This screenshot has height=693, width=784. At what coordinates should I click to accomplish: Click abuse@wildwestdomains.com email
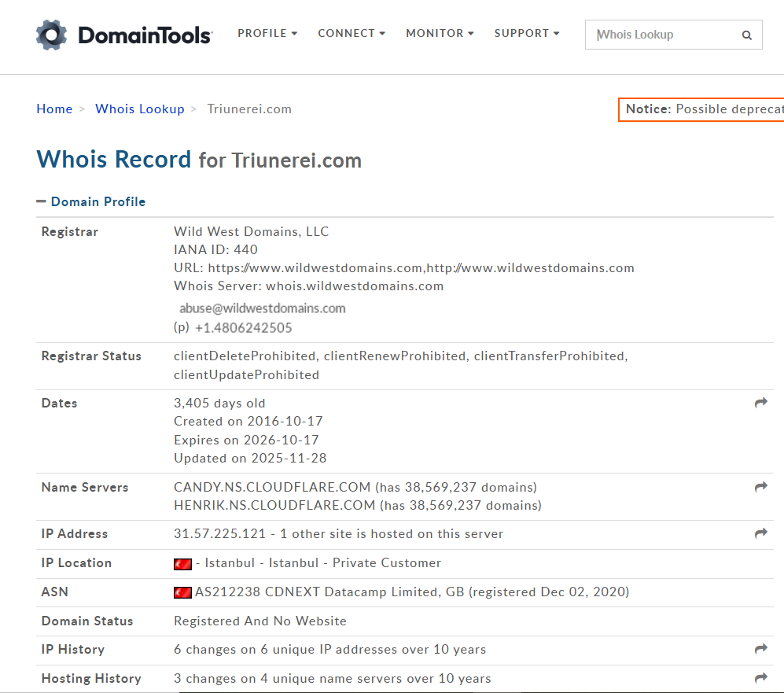263,308
